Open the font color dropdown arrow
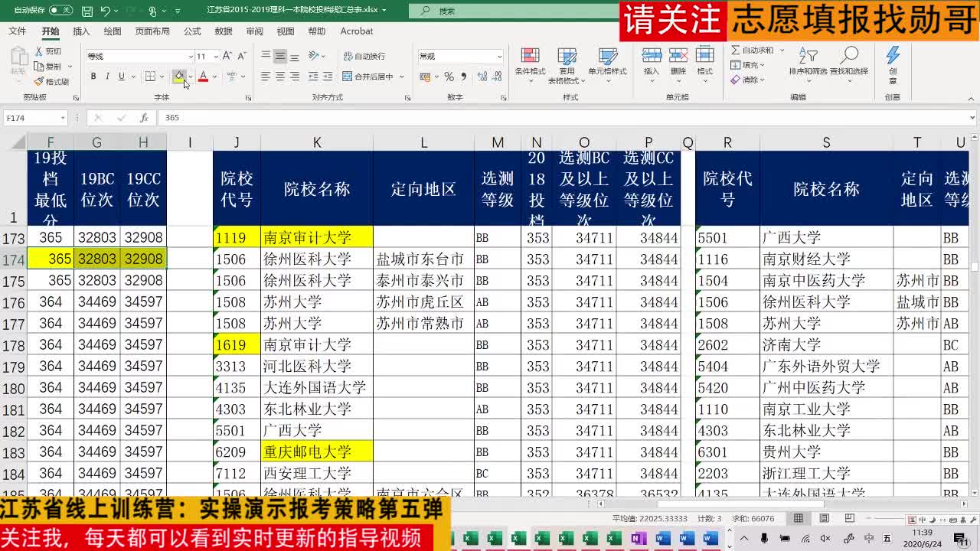The width and height of the screenshot is (980, 551). pyautogui.click(x=214, y=77)
